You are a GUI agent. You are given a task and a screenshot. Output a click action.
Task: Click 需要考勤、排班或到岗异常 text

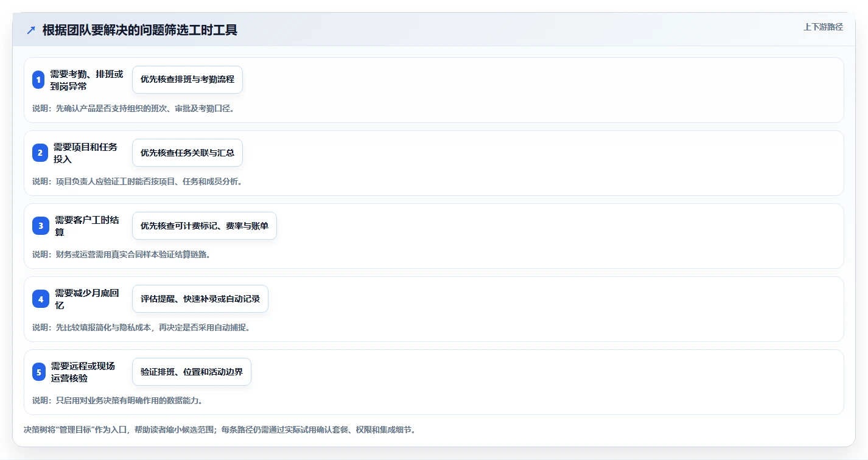pyautogui.click(x=86, y=80)
